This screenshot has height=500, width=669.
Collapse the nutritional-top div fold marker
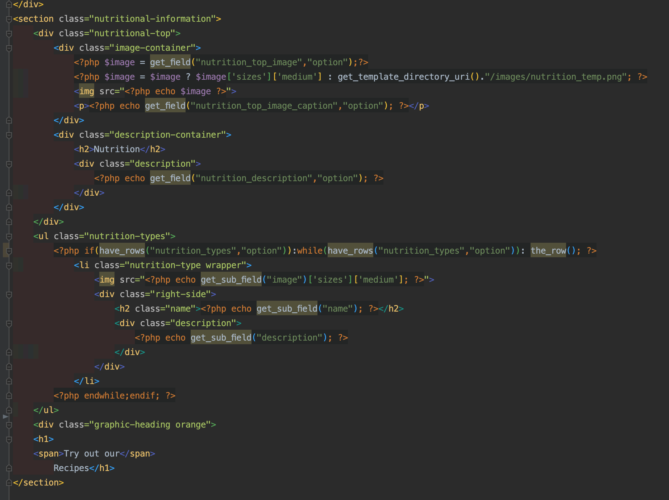tap(8, 33)
